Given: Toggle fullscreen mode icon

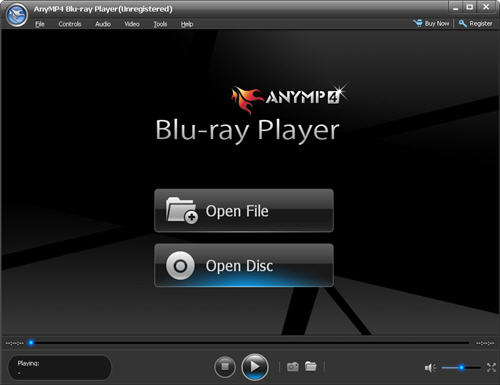Looking at the screenshot, I should click(491, 367).
